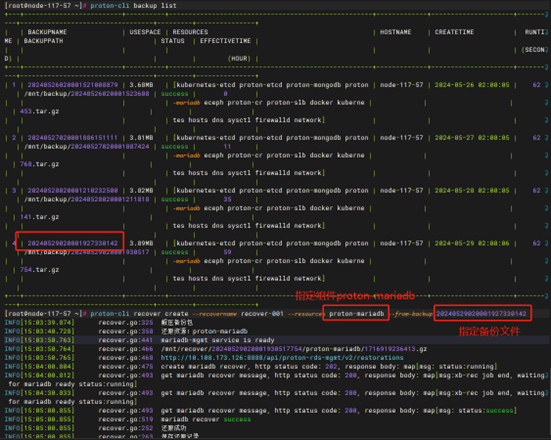Click the 'recover.go:475' log source
The width and height of the screenshot is (551, 440).
point(126,366)
